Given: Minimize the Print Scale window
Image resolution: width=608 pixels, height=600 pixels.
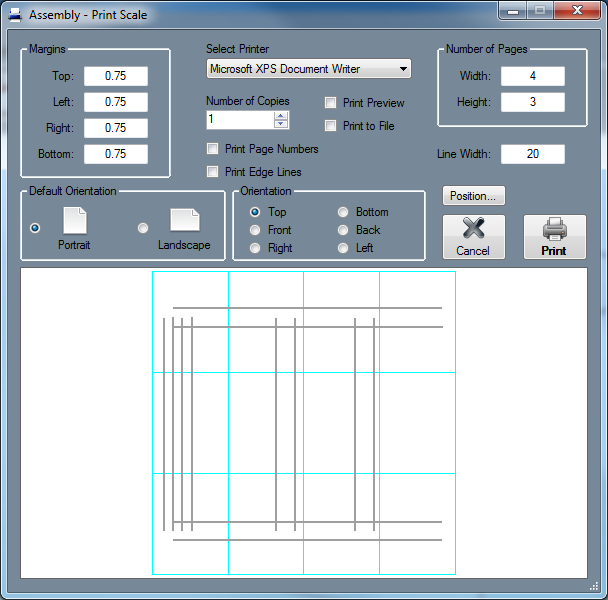Looking at the screenshot, I should click(513, 10).
